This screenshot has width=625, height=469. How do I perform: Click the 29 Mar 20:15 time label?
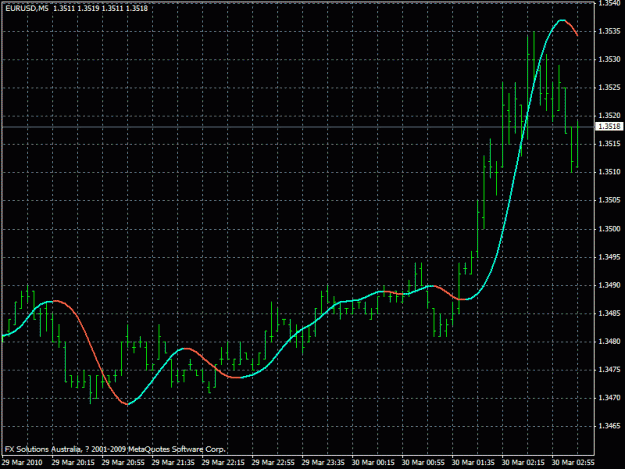pyautogui.click(x=73, y=463)
